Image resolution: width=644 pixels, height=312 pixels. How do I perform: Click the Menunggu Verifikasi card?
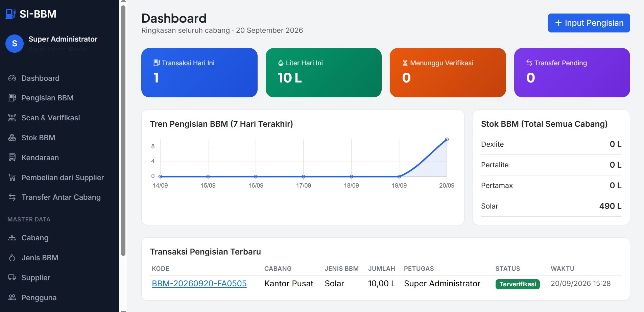[x=448, y=73]
